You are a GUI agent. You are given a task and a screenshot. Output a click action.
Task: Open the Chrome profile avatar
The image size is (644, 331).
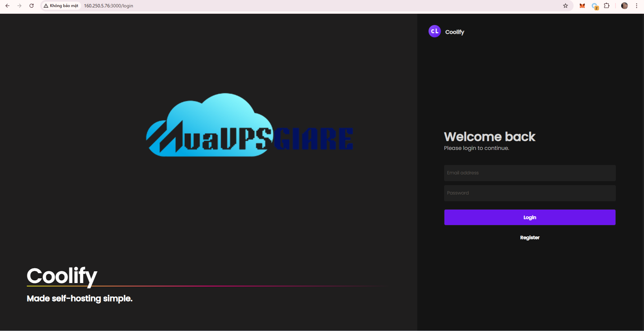click(624, 6)
